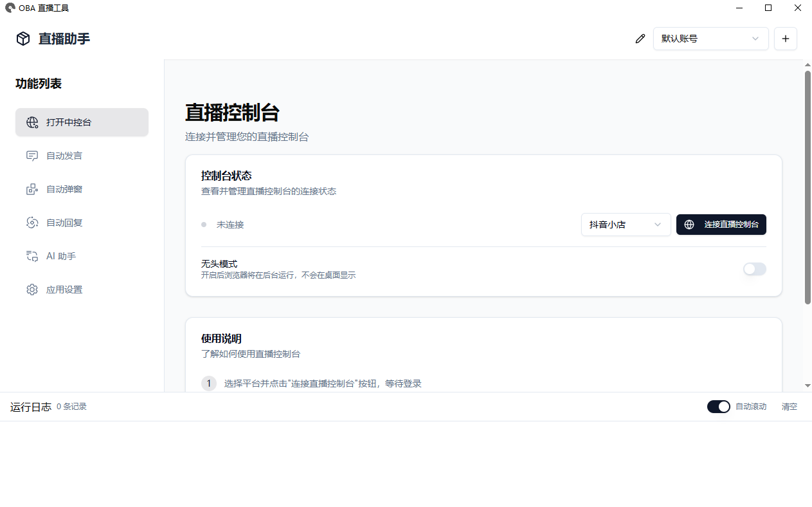Click the 自动回复 sidebar icon
812x507 pixels.
click(x=32, y=223)
